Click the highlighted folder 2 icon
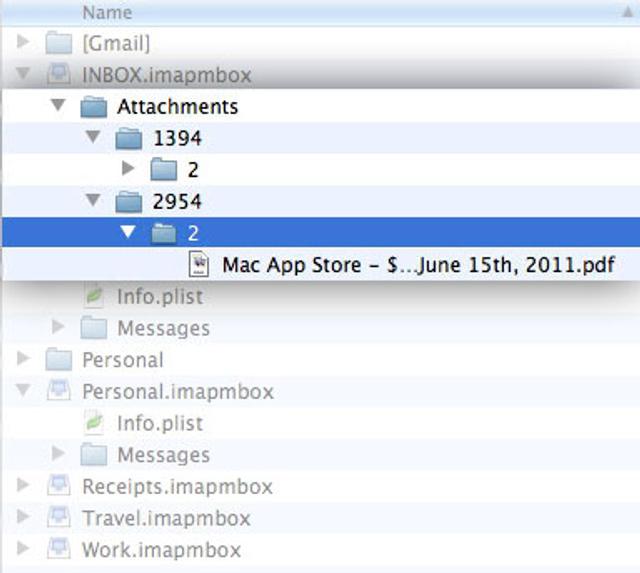 click(x=164, y=233)
